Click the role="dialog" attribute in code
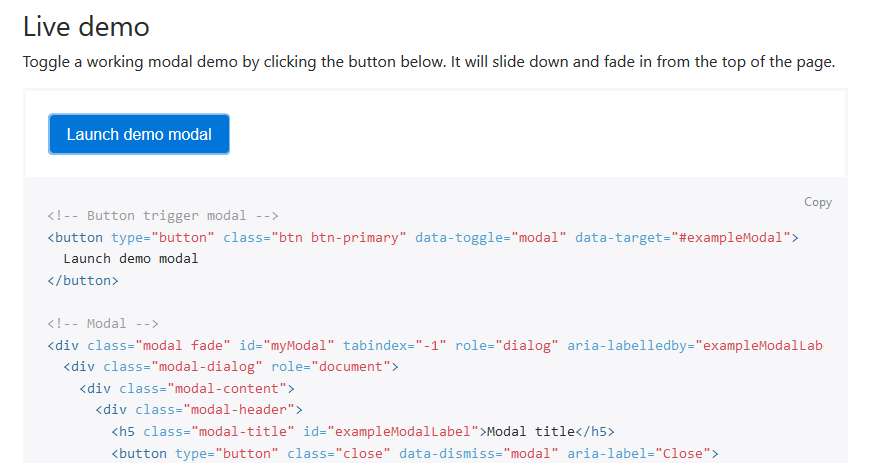The image size is (870, 463). coord(507,345)
